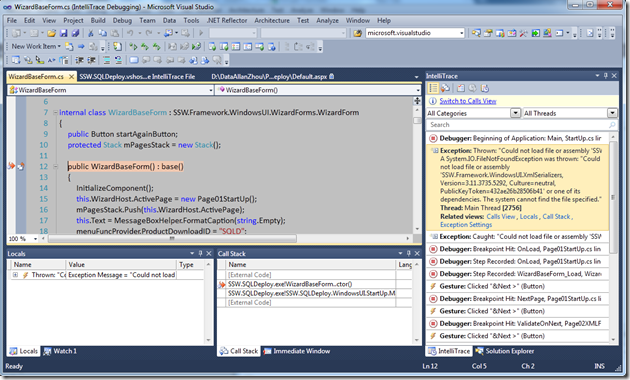
Task: Click the Decrease Indent icon
Action: pos(80,60)
